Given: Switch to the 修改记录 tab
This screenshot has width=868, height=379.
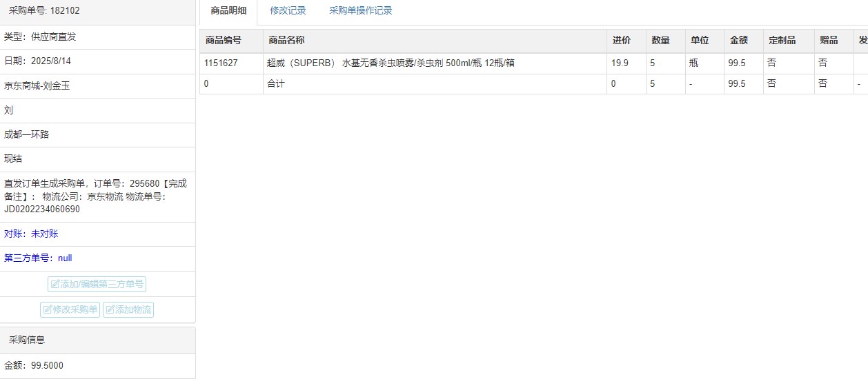Looking at the screenshot, I should 288,11.
